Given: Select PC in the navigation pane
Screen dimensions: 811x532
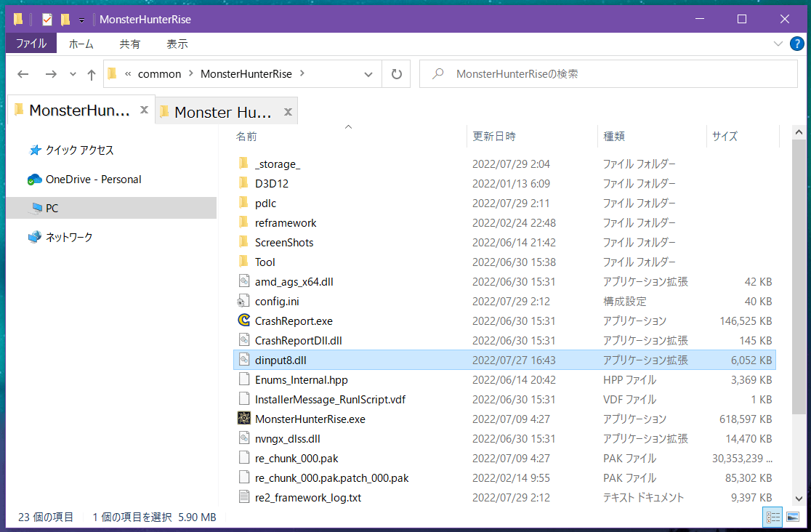Looking at the screenshot, I should pos(111,208).
